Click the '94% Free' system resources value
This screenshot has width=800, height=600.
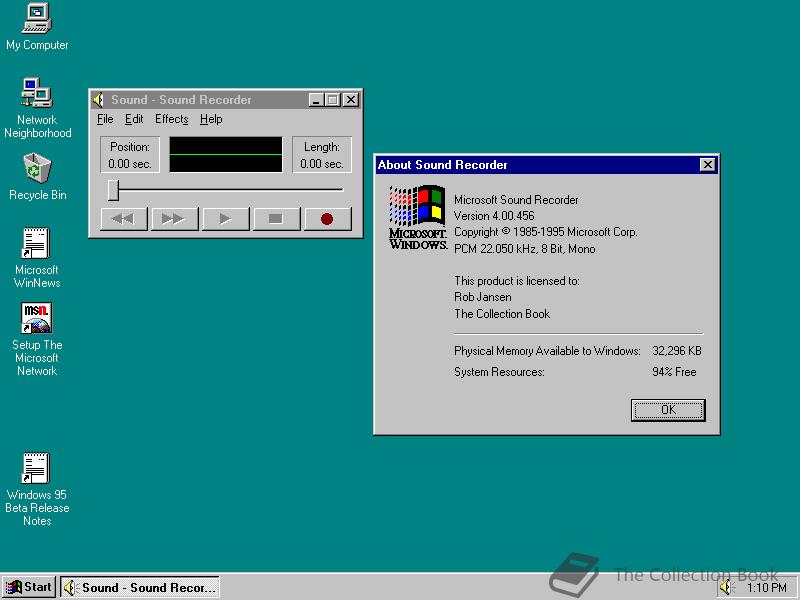click(x=674, y=372)
